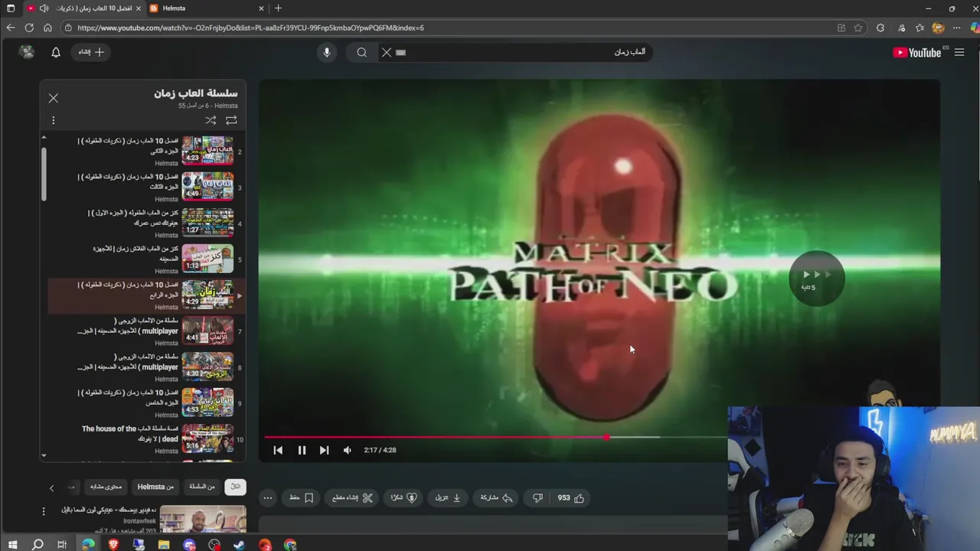Select the 'محتوى مشابه' filter chip

[106, 487]
